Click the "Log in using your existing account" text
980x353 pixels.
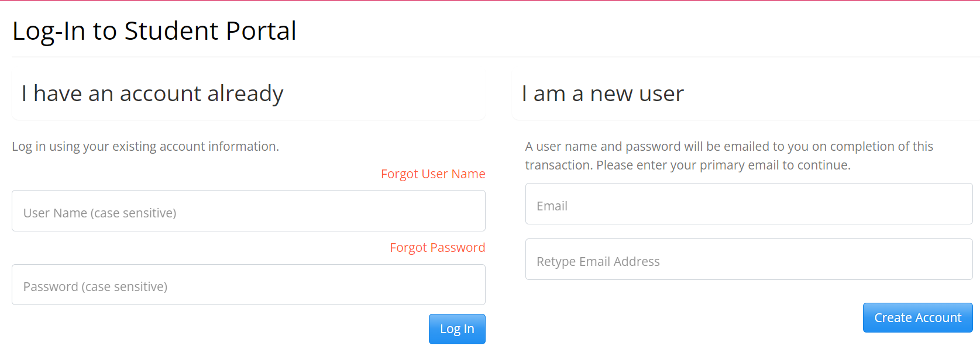[145, 147]
